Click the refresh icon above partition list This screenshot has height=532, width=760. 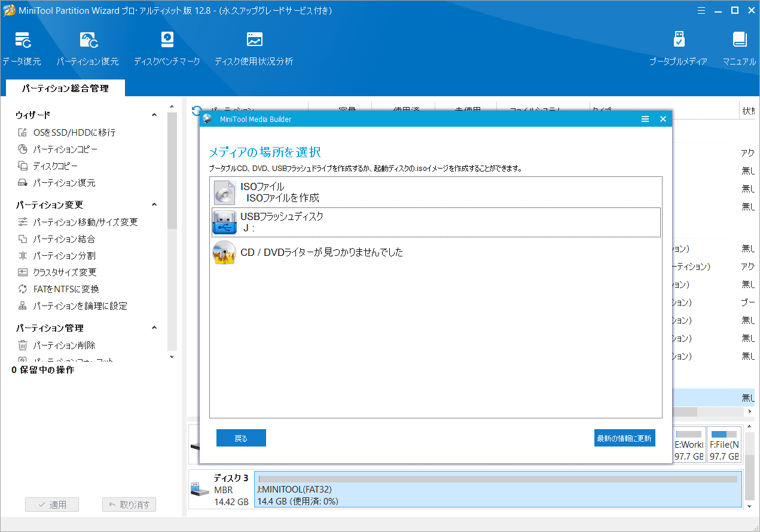(196, 111)
